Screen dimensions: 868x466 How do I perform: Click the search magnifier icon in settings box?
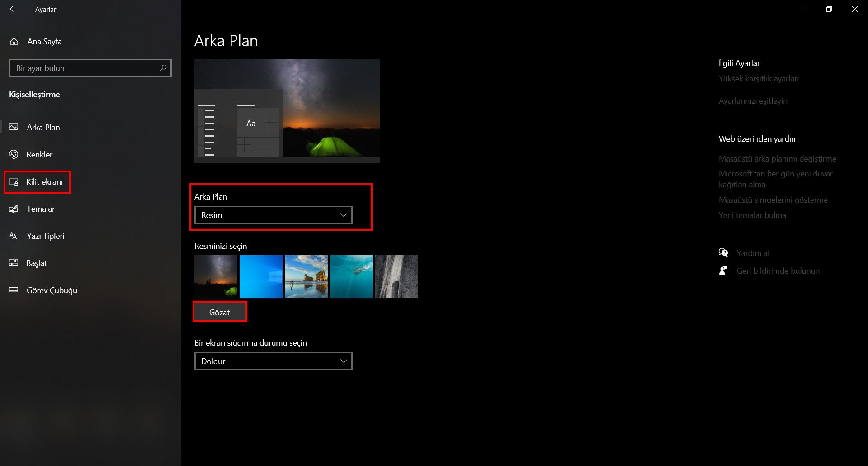click(163, 68)
